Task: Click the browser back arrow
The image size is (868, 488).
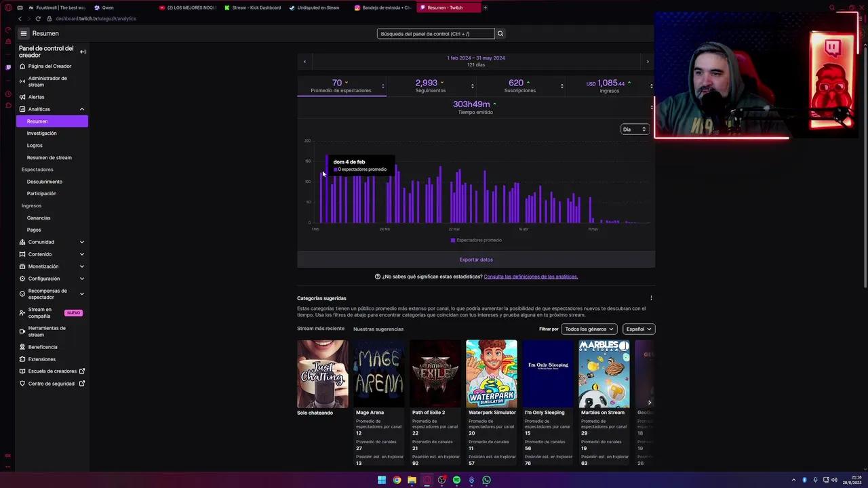Action: pyautogui.click(x=20, y=18)
